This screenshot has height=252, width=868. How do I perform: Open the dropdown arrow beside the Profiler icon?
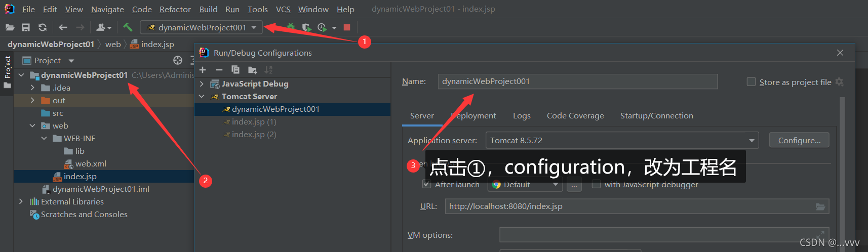tap(334, 28)
